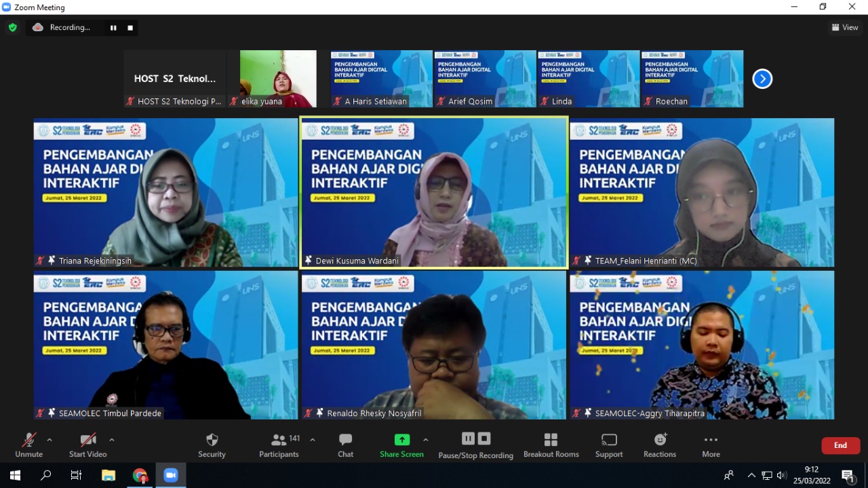
Task: Expand Share Screen options arrow
Action: point(426,440)
